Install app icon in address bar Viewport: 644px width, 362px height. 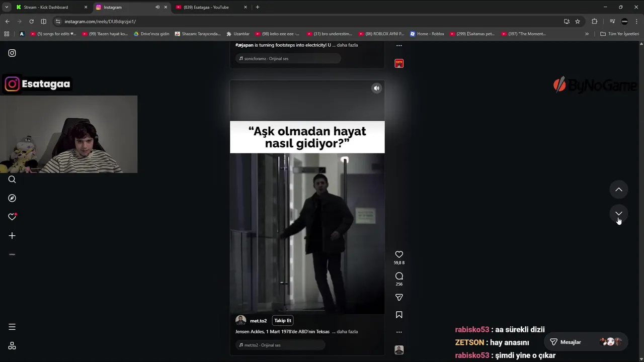tap(567, 21)
